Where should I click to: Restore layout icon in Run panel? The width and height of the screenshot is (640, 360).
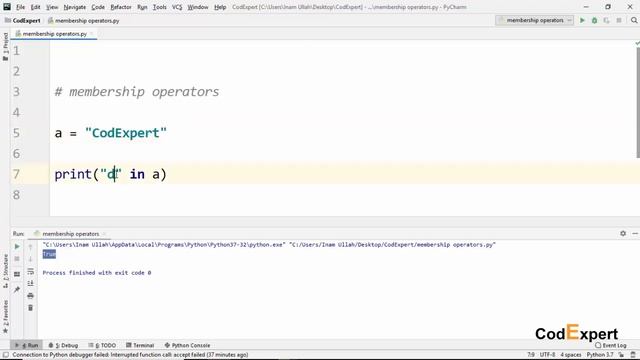(x=17, y=274)
